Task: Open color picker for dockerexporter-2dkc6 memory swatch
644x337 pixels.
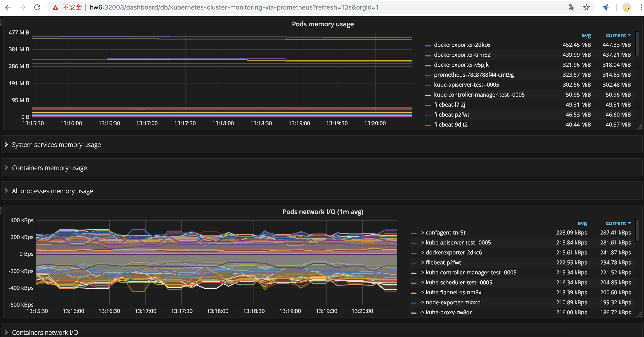Action: tap(428, 46)
